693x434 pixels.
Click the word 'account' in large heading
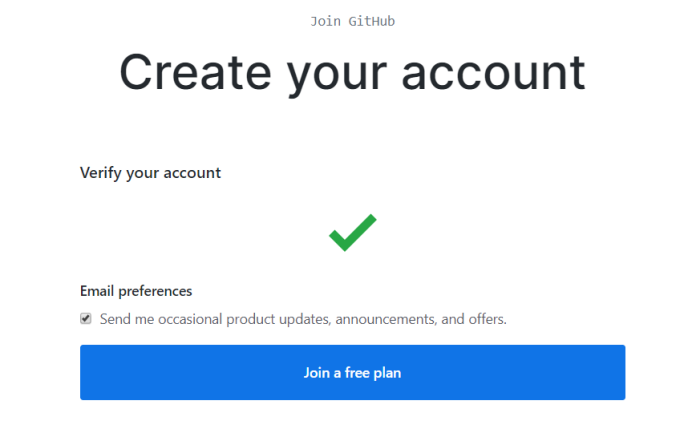pyautogui.click(x=493, y=73)
